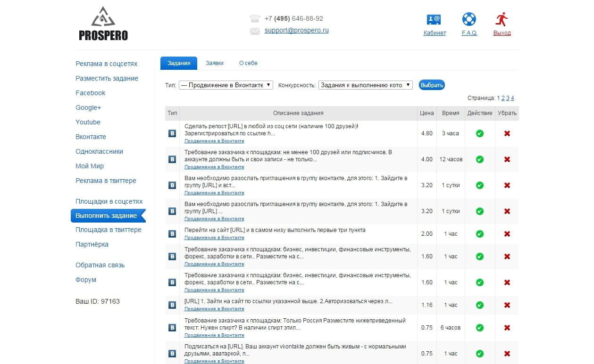Open Youtube in sidebar
Viewport: 594px width, 364px height.
88,122
